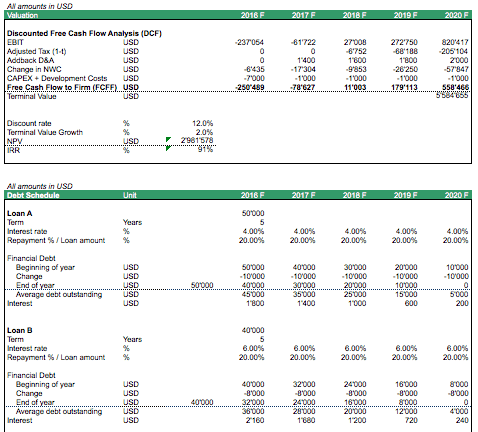The width and height of the screenshot is (478, 432).
Task: Click the 2018 F column header in Valuation
Action: point(355,15)
